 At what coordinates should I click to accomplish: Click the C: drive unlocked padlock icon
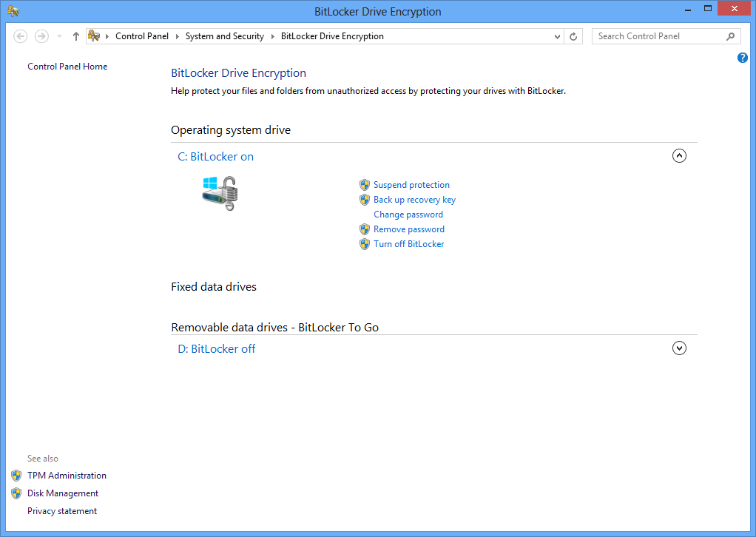[x=220, y=193]
